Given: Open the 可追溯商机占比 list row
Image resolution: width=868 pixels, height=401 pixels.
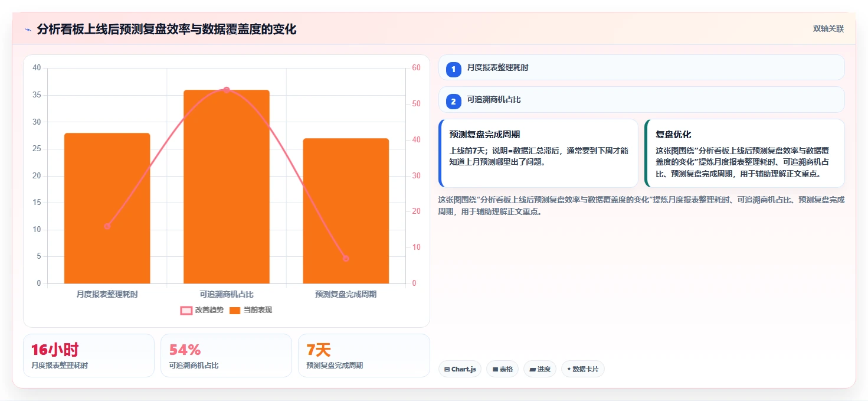Looking at the screenshot, I should tap(641, 99).
